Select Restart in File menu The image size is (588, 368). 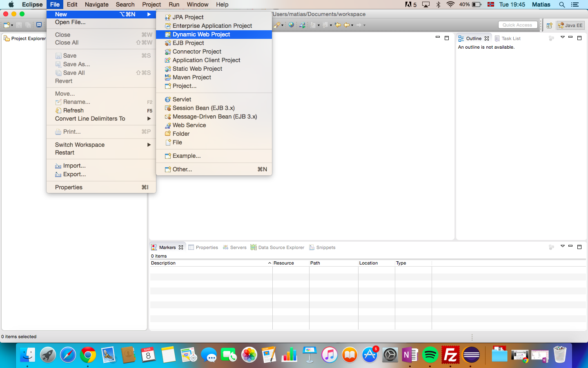point(101,153)
